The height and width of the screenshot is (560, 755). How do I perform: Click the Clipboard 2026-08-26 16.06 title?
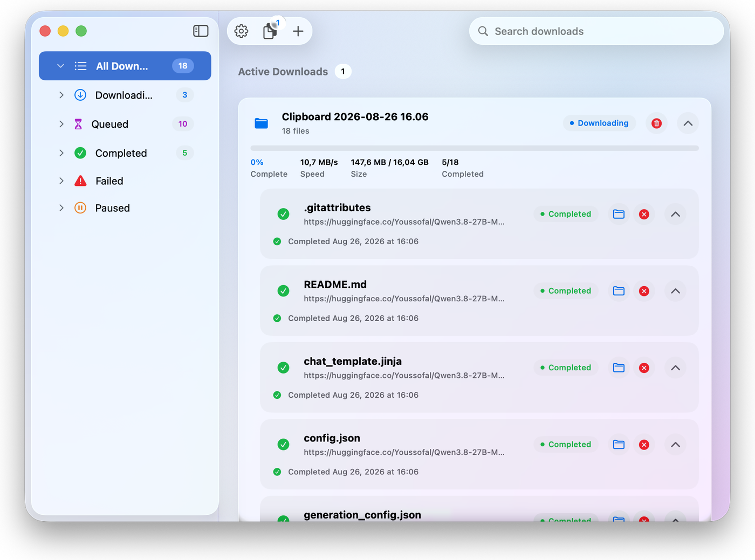(355, 117)
